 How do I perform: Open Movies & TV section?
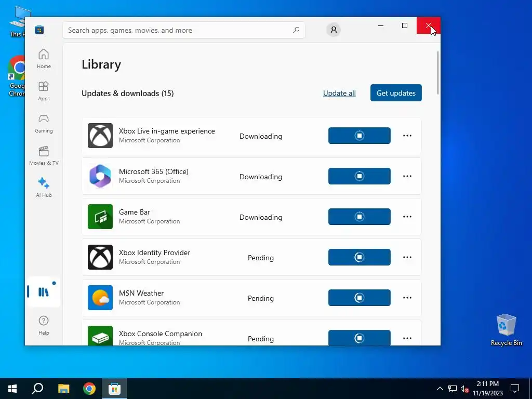click(44, 155)
